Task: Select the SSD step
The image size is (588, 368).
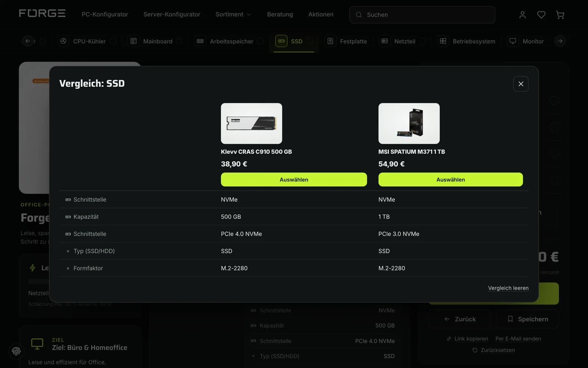Action: pyautogui.click(x=294, y=41)
